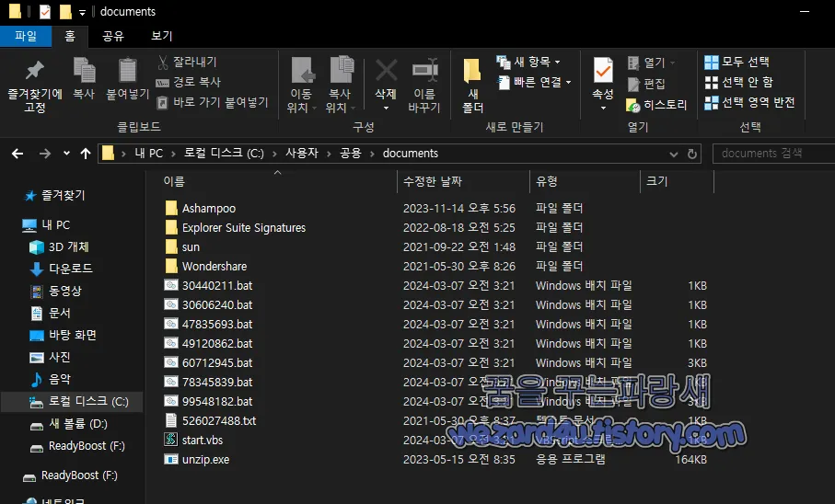Click 선택 영역 반전 (Invert selection)
835x504 pixels.
click(x=749, y=102)
